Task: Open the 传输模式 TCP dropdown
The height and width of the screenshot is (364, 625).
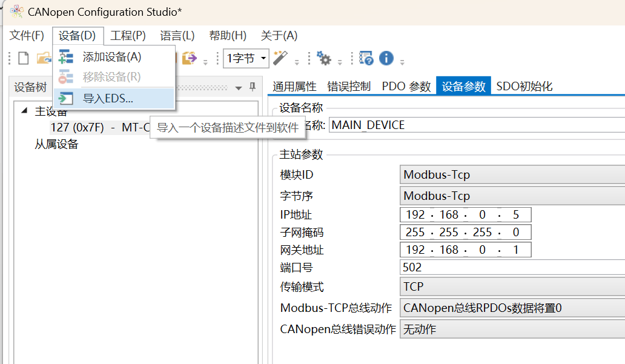Action: point(512,286)
